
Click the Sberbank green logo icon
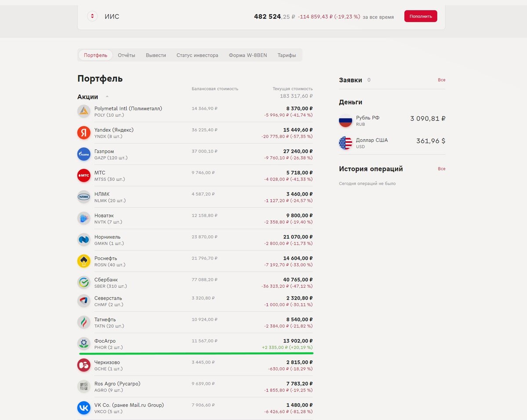84,282
